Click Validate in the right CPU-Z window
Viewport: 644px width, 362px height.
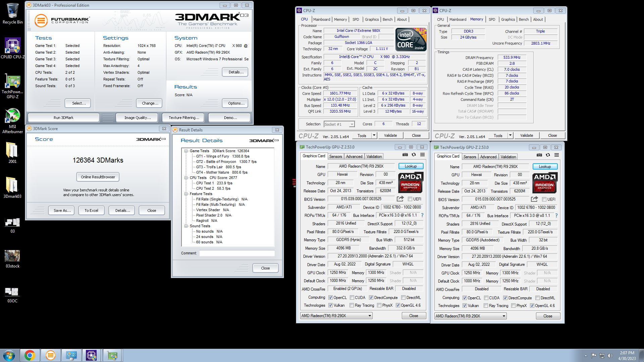click(x=527, y=135)
